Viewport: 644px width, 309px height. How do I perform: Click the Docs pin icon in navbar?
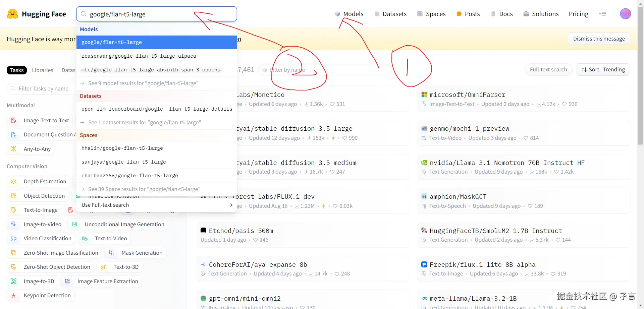point(493,14)
